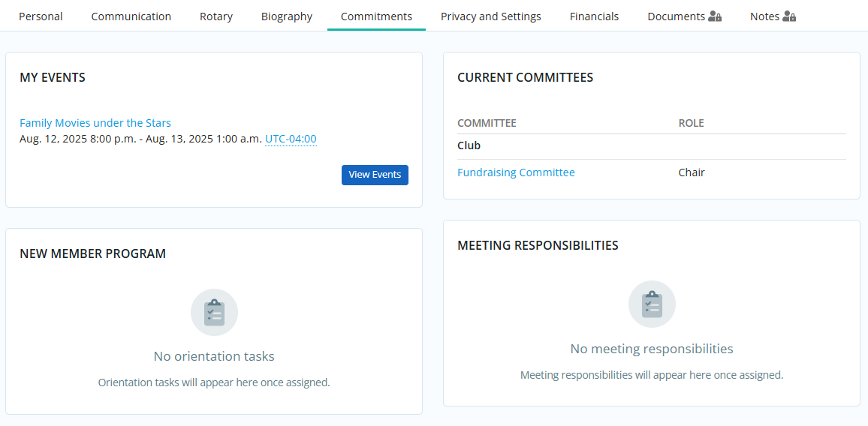Go to the Biography tab

(x=287, y=16)
